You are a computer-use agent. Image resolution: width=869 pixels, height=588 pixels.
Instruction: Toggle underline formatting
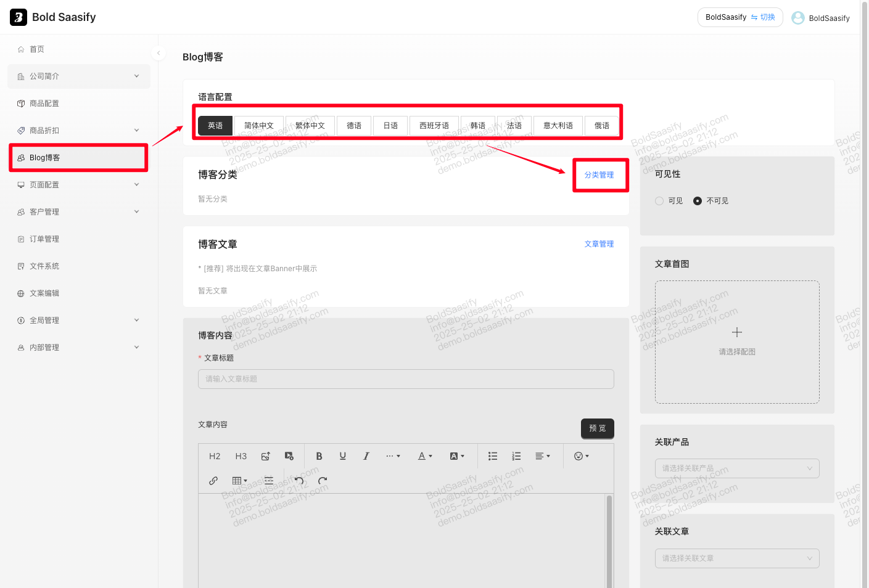pos(343,456)
